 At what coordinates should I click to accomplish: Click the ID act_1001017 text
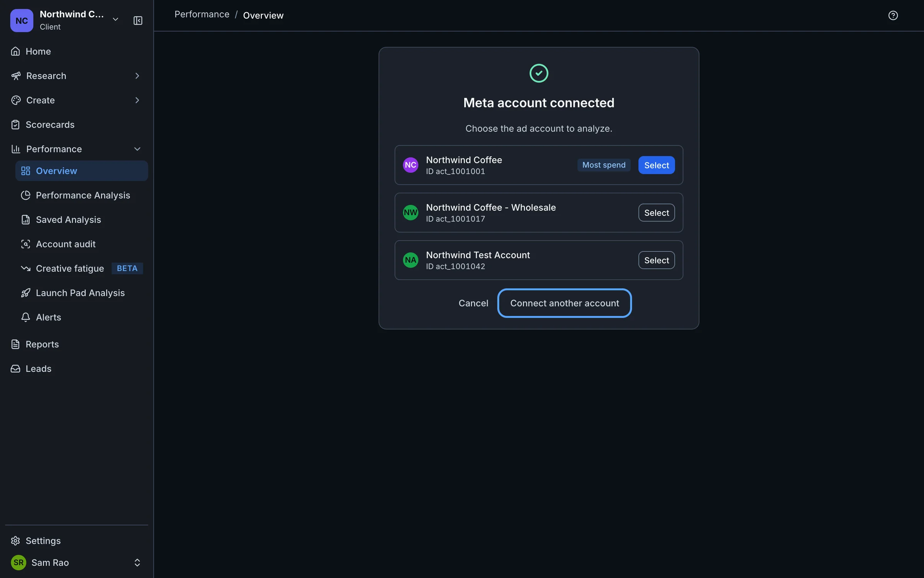tap(455, 219)
